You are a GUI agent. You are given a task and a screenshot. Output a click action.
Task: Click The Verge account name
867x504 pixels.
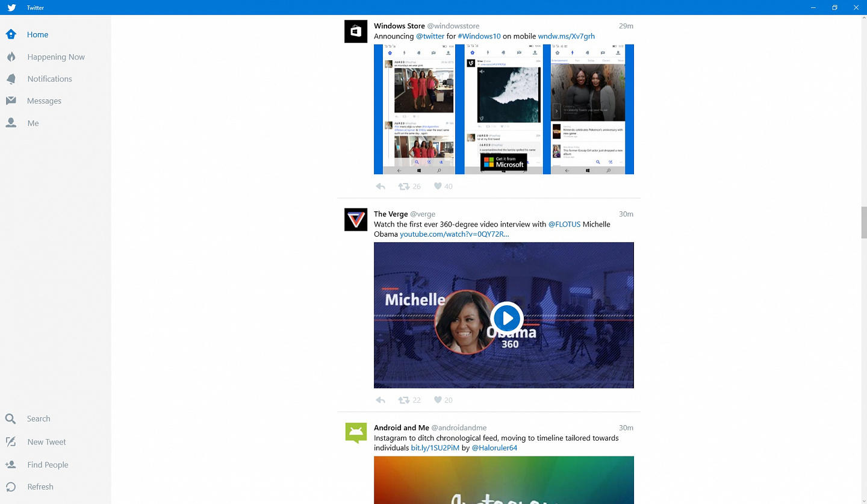391,214
